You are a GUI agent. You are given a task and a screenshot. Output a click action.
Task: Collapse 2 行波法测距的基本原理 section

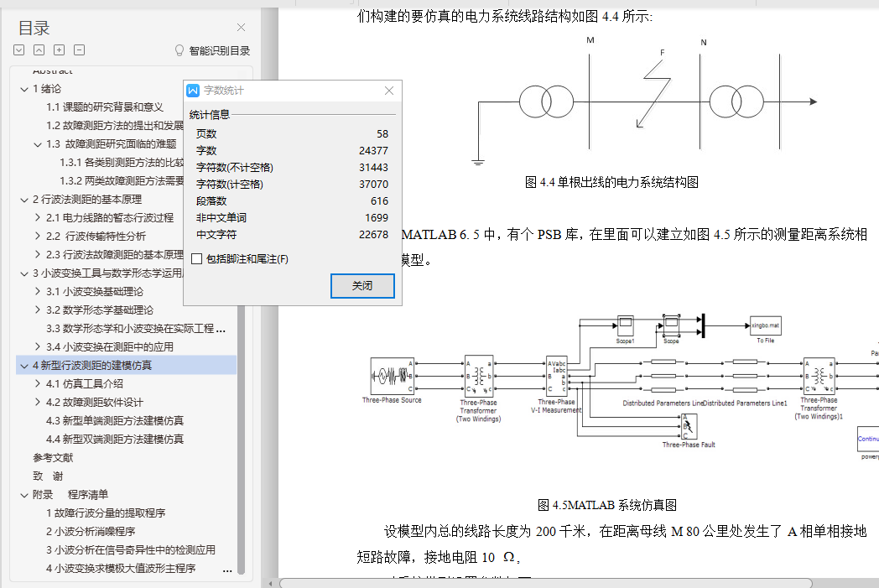[x=24, y=200]
